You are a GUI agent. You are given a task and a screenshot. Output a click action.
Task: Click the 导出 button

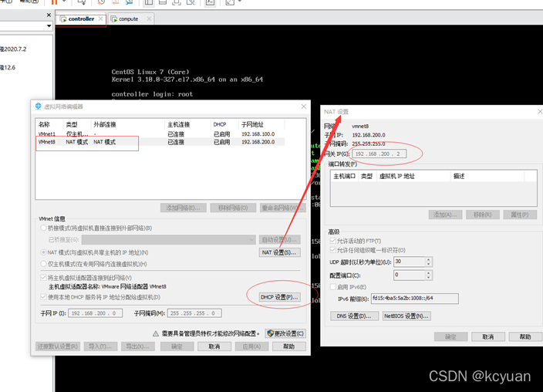pos(138,346)
